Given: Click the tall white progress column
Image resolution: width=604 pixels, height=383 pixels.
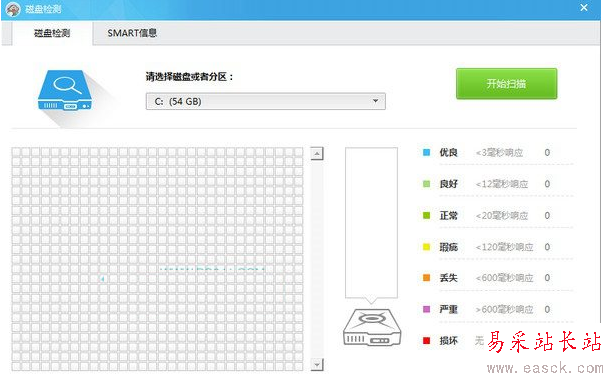Looking at the screenshot, I should pos(371,222).
